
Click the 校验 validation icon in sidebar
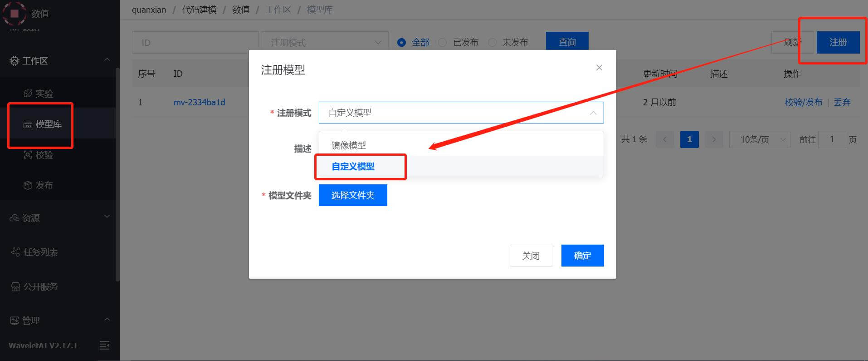pyautogui.click(x=28, y=155)
